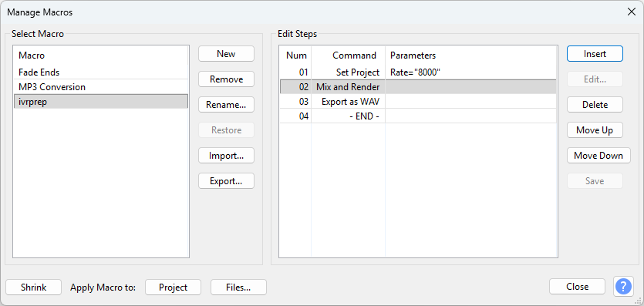Select the Mix and Render step

click(418, 87)
